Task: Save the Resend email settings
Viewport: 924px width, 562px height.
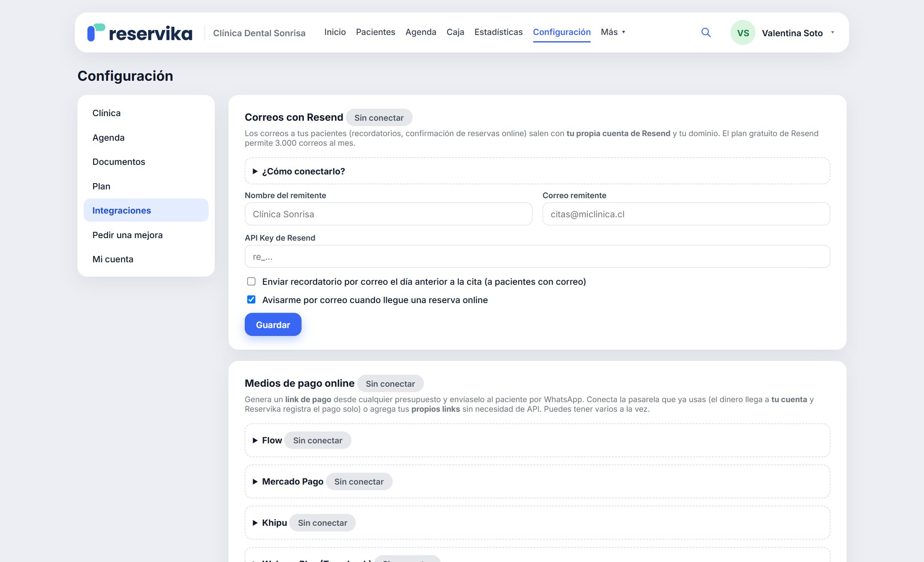Action: click(x=273, y=325)
